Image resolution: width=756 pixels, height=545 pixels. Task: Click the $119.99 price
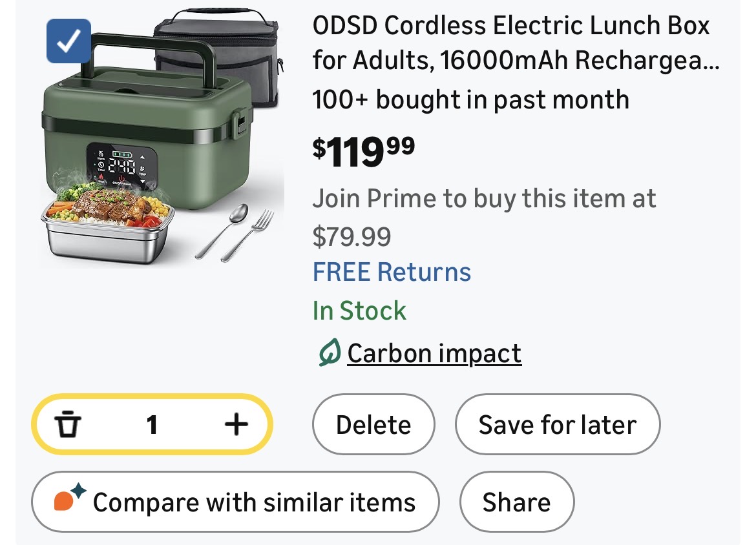pyautogui.click(x=364, y=150)
